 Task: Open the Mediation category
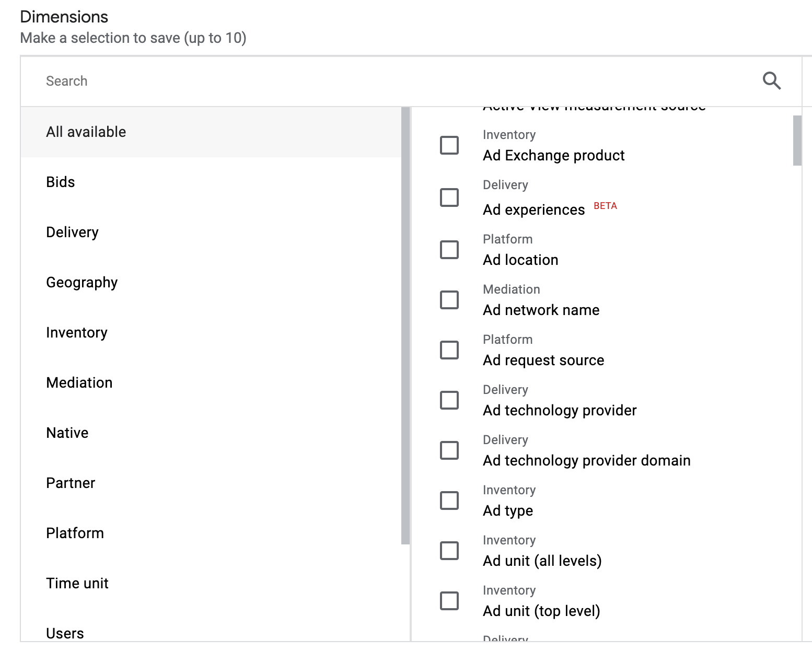pos(79,382)
